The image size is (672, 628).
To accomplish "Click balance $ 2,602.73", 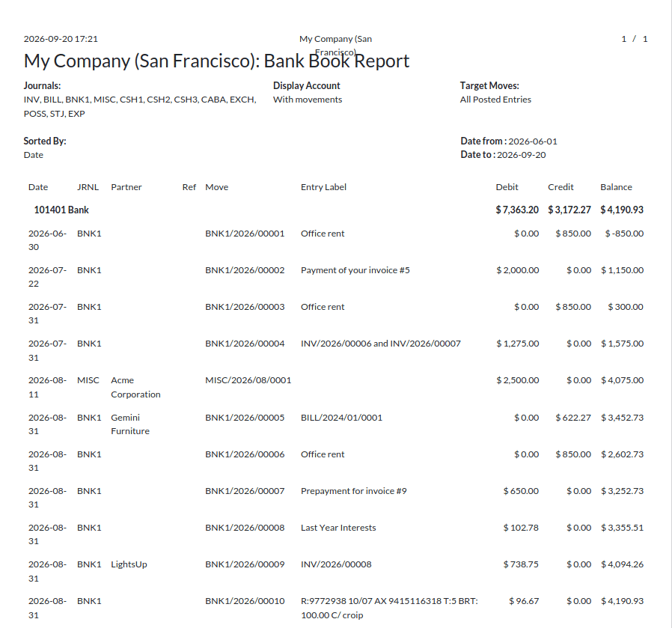I will click(623, 454).
